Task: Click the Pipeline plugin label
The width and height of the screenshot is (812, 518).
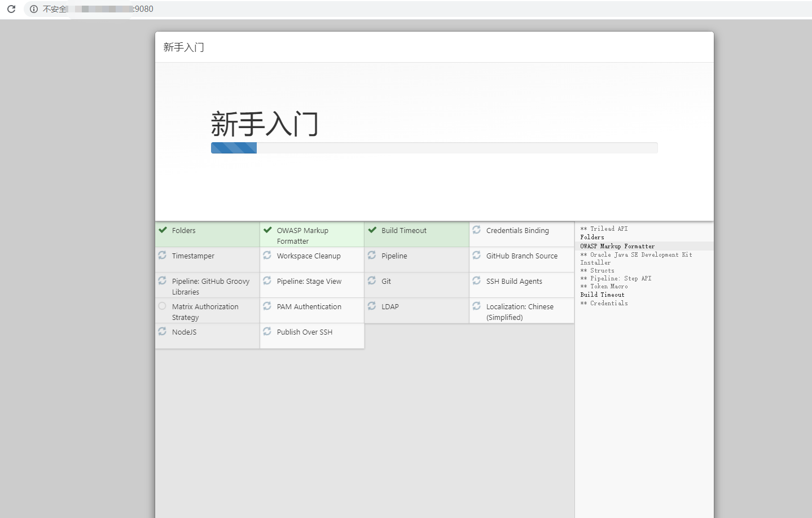Action: pyautogui.click(x=394, y=256)
